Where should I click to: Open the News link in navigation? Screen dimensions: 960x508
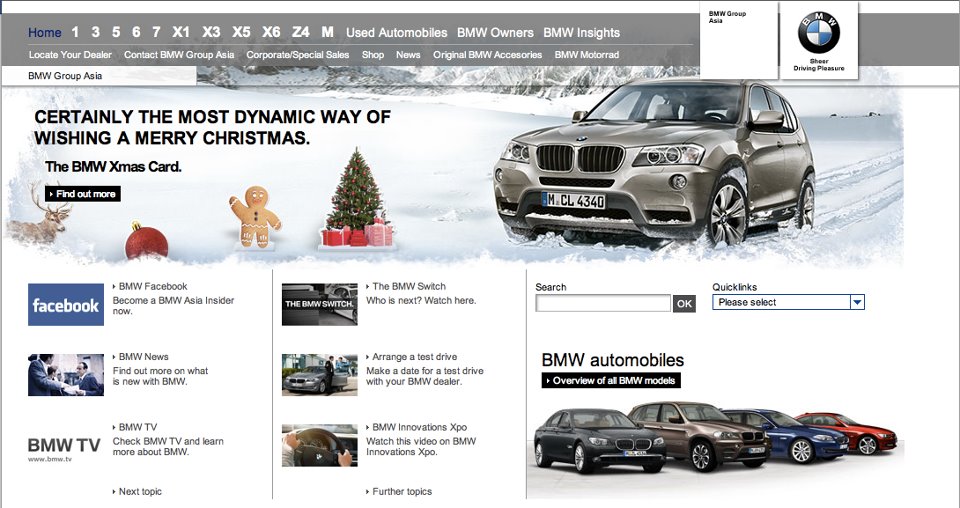(x=408, y=54)
